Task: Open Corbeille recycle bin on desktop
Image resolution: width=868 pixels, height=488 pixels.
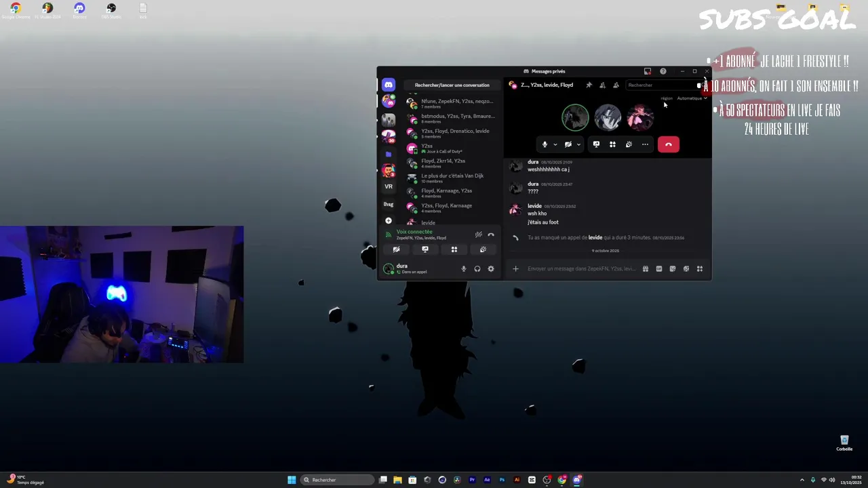Action: (844, 443)
